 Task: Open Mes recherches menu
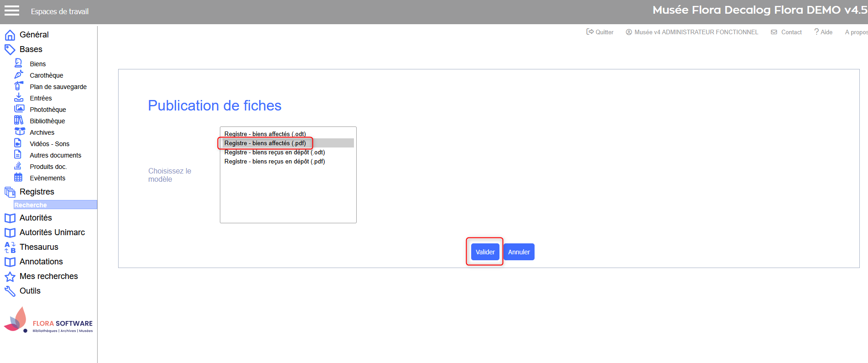click(x=48, y=276)
